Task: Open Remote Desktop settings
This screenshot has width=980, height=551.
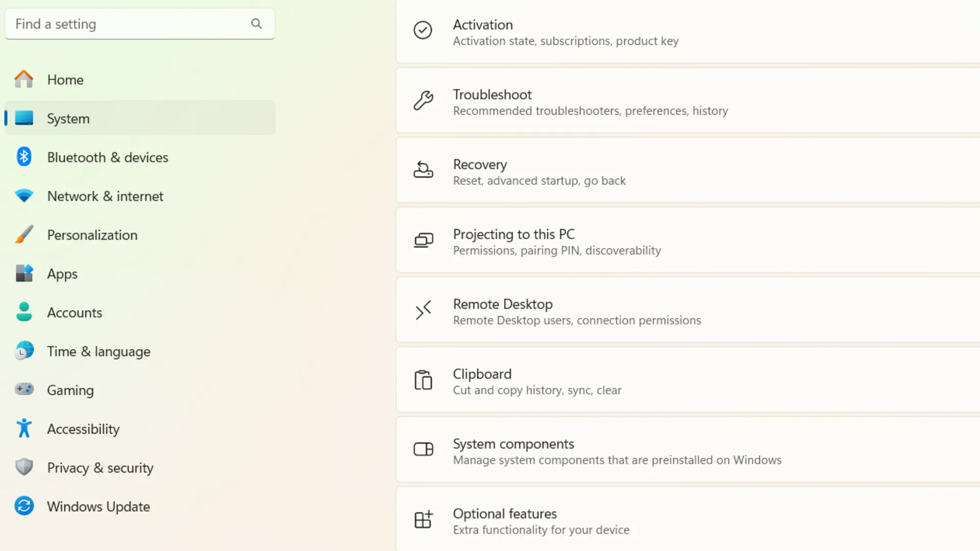Action: coord(577,311)
